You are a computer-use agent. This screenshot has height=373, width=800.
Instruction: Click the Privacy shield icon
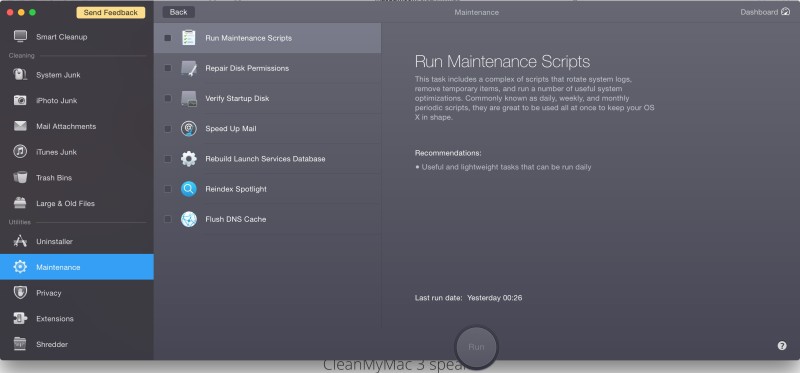tap(20, 292)
